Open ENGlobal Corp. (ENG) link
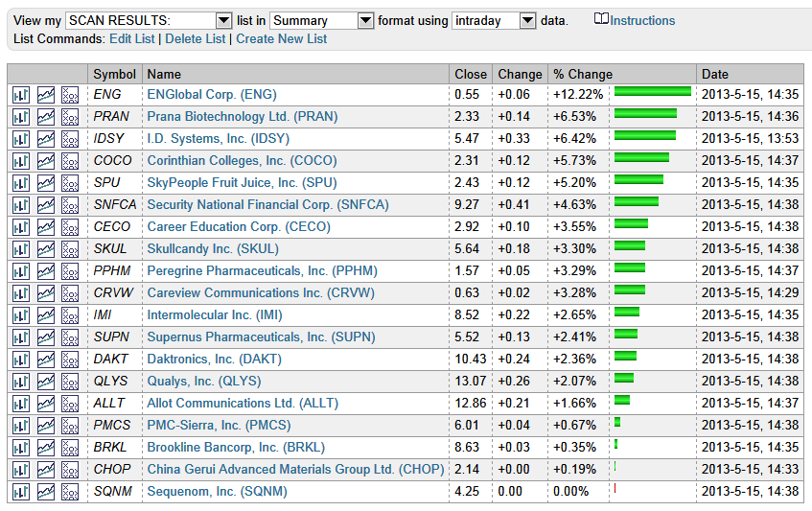 [212, 94]
